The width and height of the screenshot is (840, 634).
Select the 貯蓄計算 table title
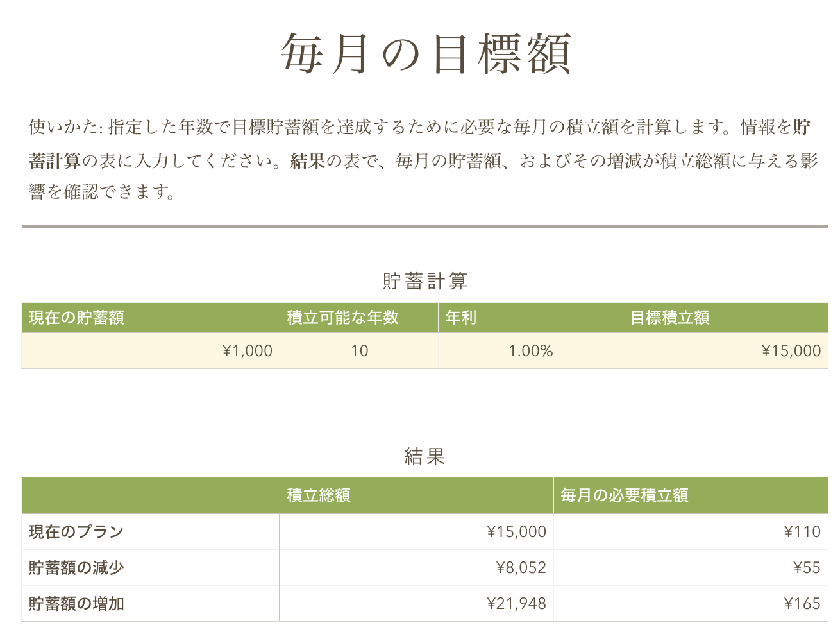424,281
